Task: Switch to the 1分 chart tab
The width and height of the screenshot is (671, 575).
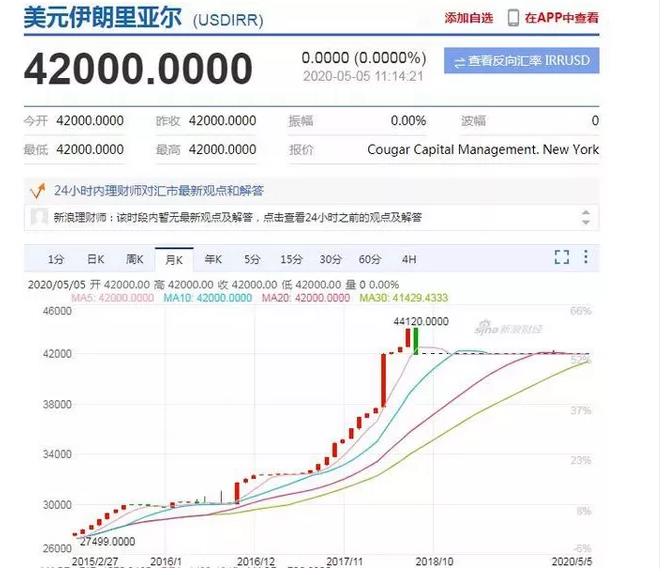Action: 56,259
